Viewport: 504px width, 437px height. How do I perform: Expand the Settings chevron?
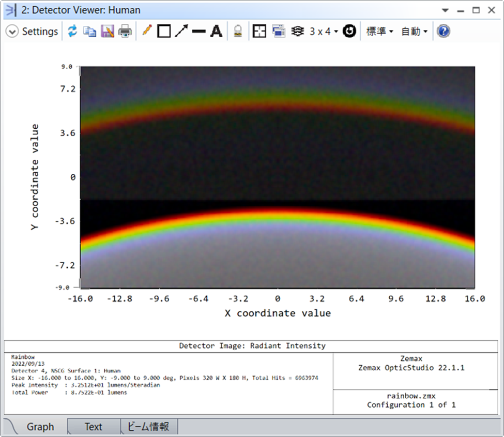coord(12,32)
